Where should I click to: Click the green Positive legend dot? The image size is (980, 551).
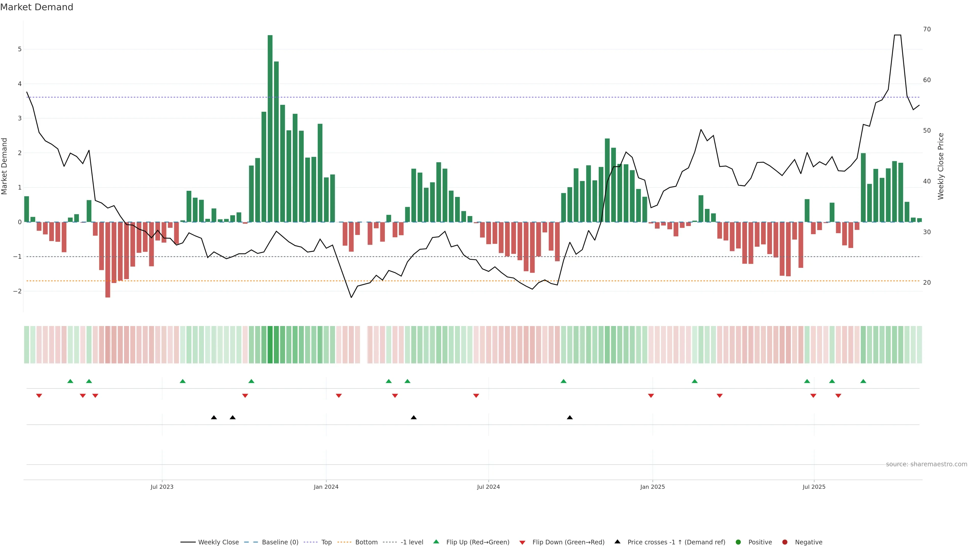738,542
